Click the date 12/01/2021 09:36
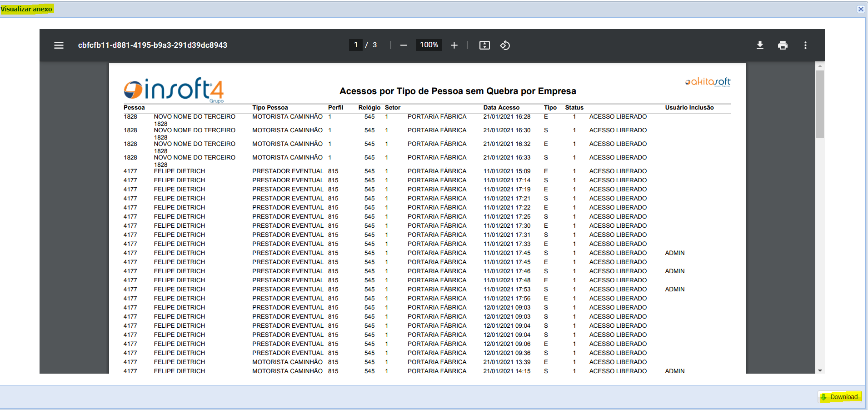Viewport: 868px width, 410px height. click(507, 353)
